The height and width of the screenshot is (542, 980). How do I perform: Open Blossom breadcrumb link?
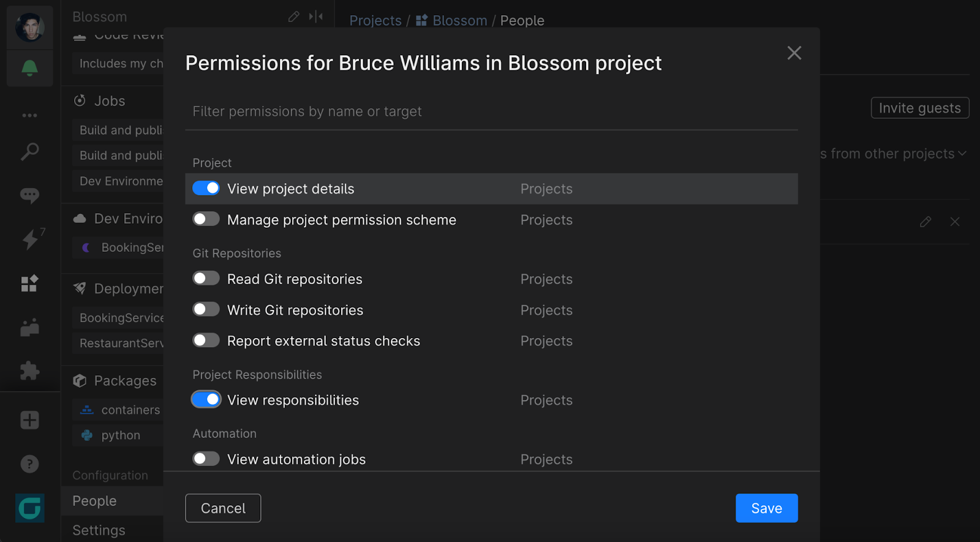(x=460, y=20)
